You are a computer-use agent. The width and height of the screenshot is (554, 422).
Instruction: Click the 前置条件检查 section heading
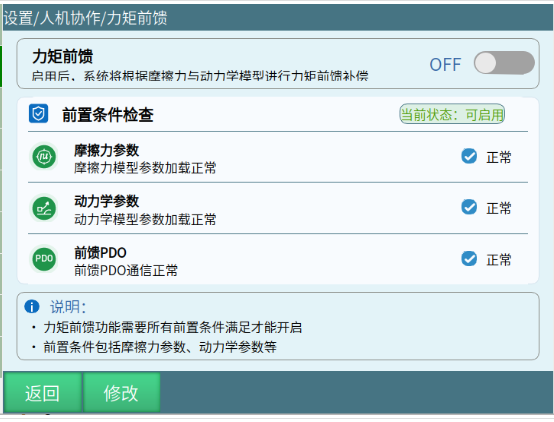tap(108, 115)
